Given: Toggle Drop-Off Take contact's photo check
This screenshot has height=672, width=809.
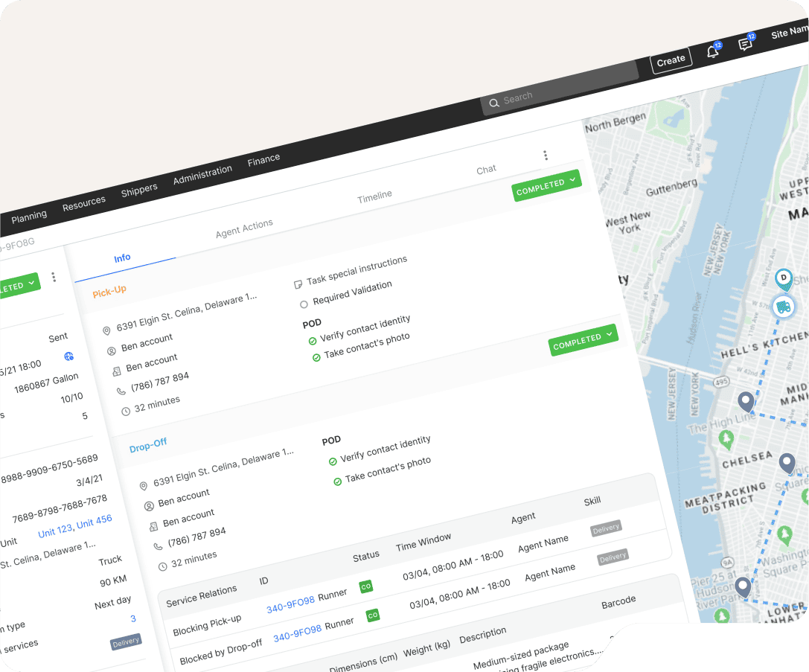Looking at the screenshot, I should 337,481.
